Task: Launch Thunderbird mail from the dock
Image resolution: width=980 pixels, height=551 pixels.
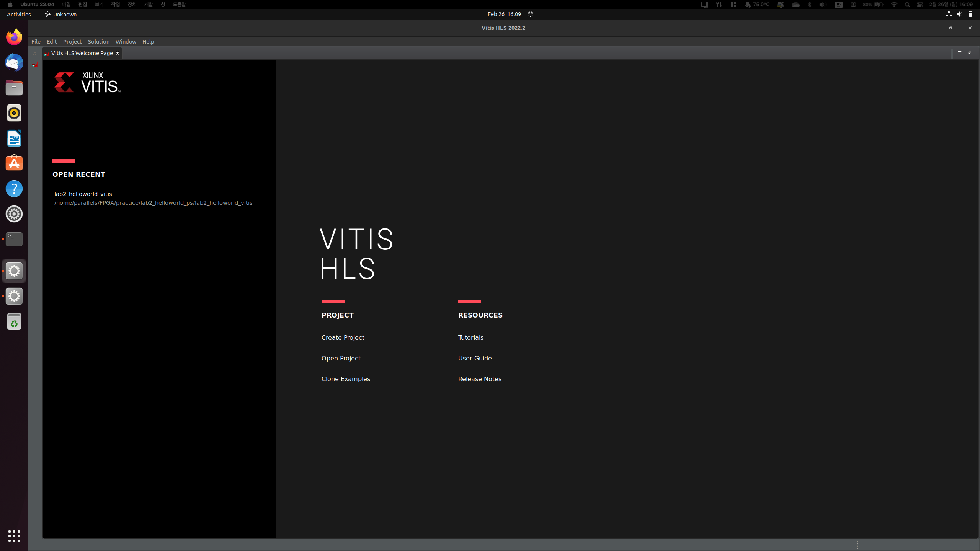Action: [x=14, y=62]
